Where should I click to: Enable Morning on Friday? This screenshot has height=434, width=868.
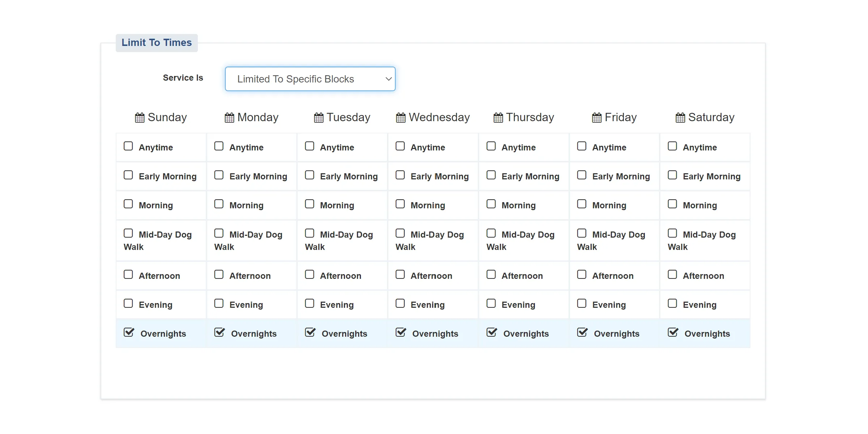(x=582, y=204)
